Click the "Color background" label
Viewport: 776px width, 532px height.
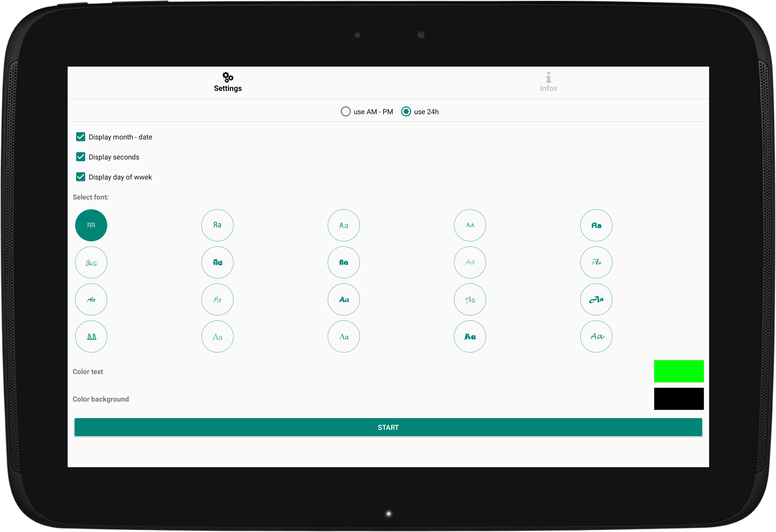point(100,399)
